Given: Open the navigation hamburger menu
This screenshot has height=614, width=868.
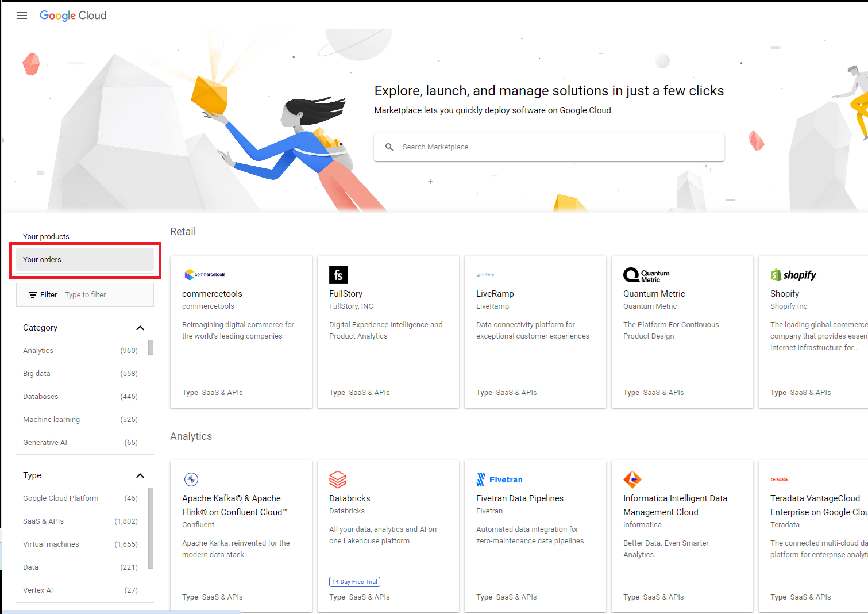Looking at the screenshot, I should click(x=22, y=16).
